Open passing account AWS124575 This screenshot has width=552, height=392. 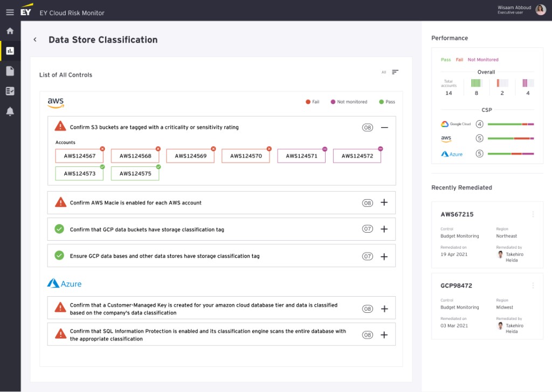coord(135,173)
